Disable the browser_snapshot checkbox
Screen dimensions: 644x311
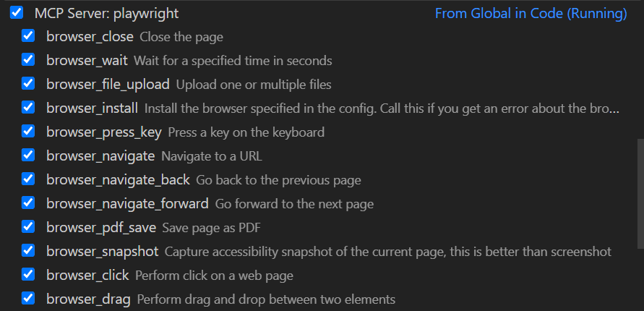tap(28, 251)
